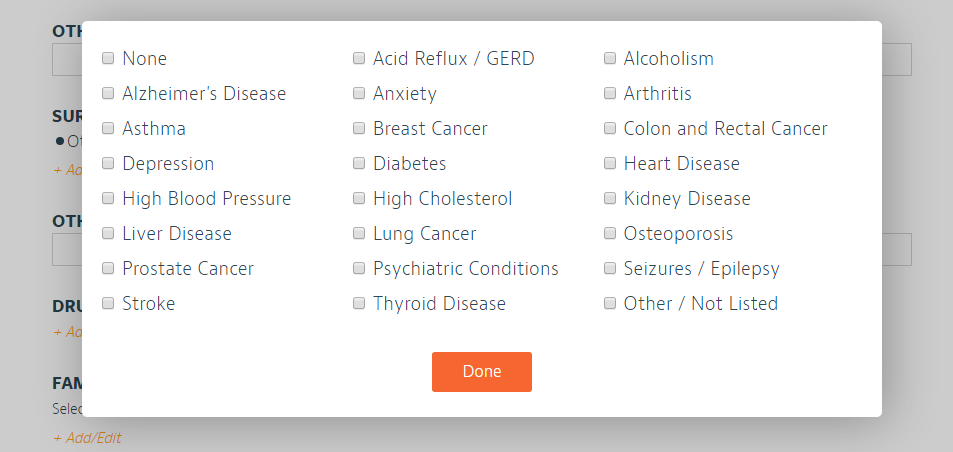
Task: Tick the Thyroid Disease checkbox
Action: pos(359,304)
